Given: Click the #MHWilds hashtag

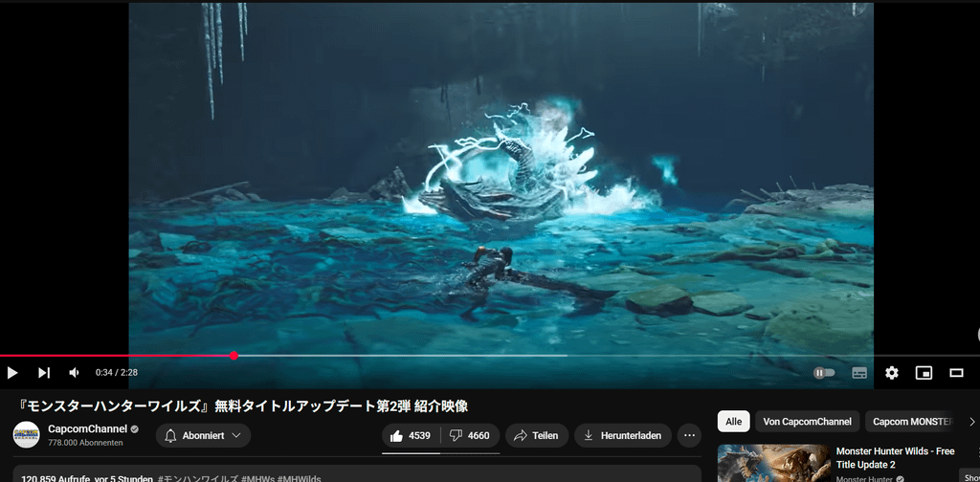Looking at the screenshot, I should [299, 479].
